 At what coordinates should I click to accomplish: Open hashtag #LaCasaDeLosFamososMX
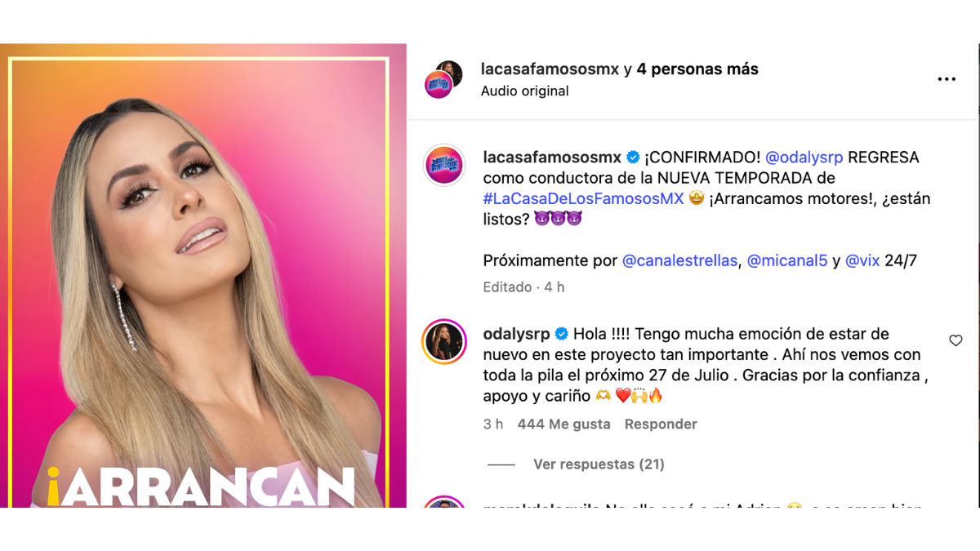pos(583,198)
